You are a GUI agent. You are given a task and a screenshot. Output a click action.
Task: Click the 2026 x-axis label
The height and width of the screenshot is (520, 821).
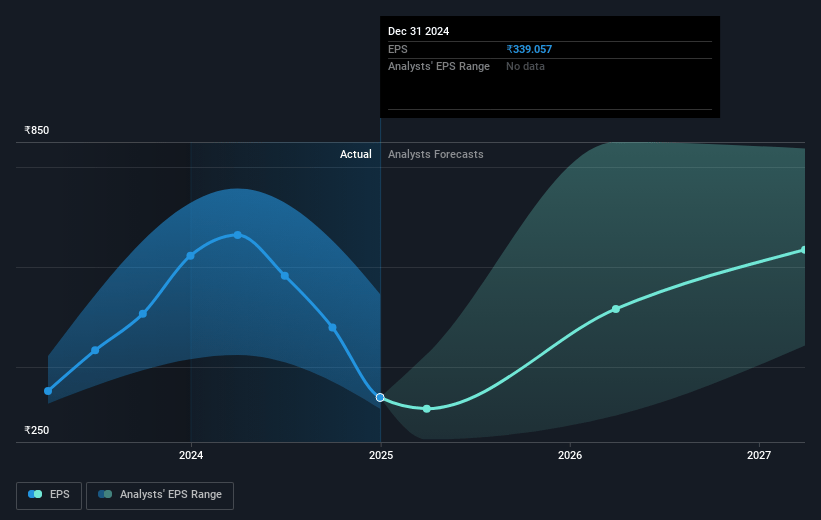point(570,455)
